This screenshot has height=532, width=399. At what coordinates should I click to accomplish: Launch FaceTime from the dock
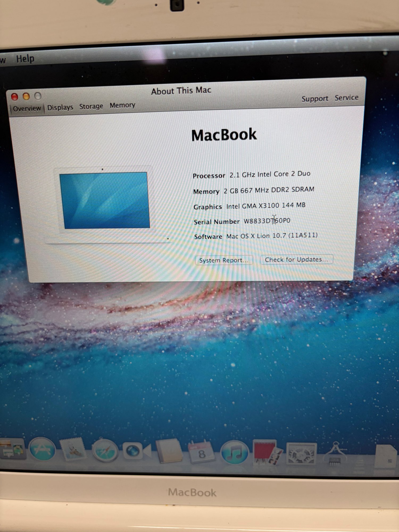[136, 451]
